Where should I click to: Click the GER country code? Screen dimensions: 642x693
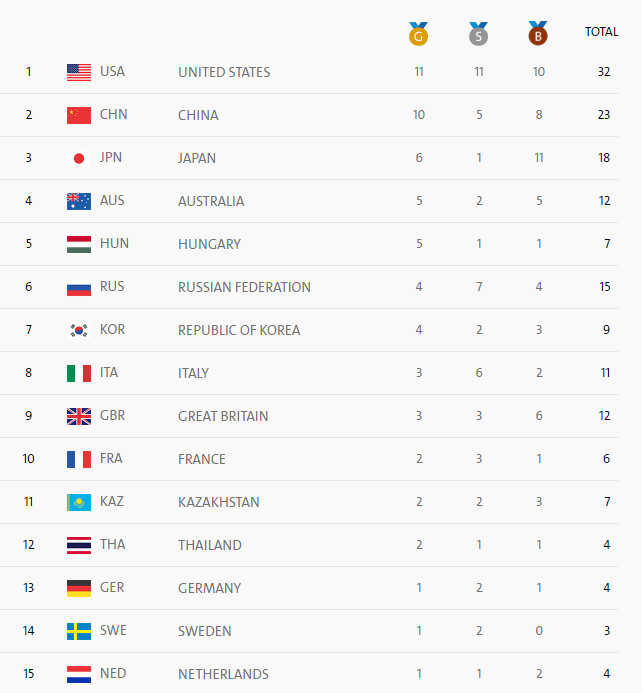point(112,587)
